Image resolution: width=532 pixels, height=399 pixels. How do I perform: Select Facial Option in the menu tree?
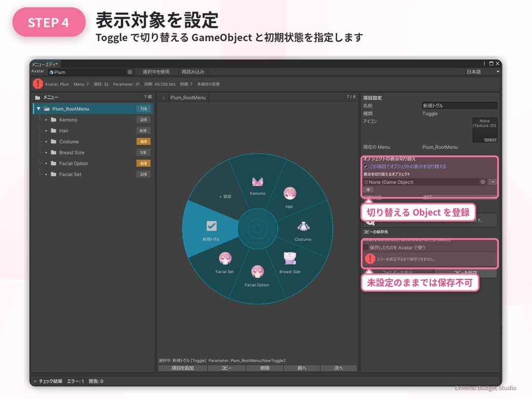[x=74, y=163]
